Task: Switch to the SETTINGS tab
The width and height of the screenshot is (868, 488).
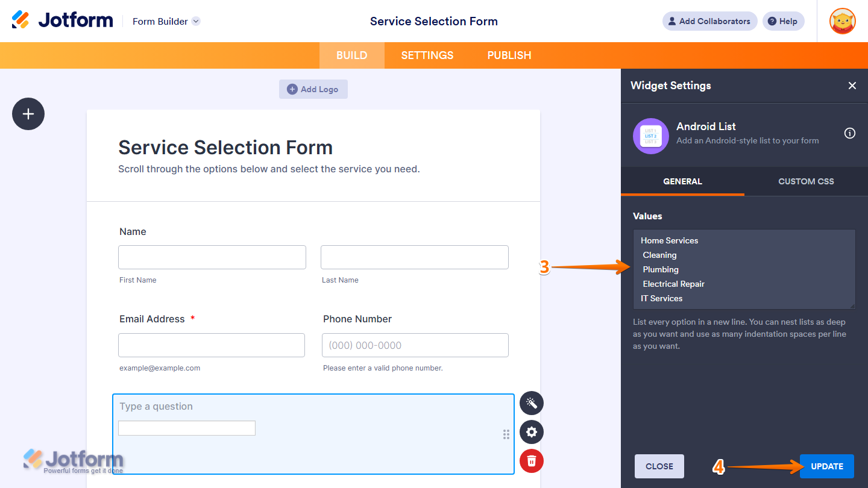Action: click(x=427, y=55)
